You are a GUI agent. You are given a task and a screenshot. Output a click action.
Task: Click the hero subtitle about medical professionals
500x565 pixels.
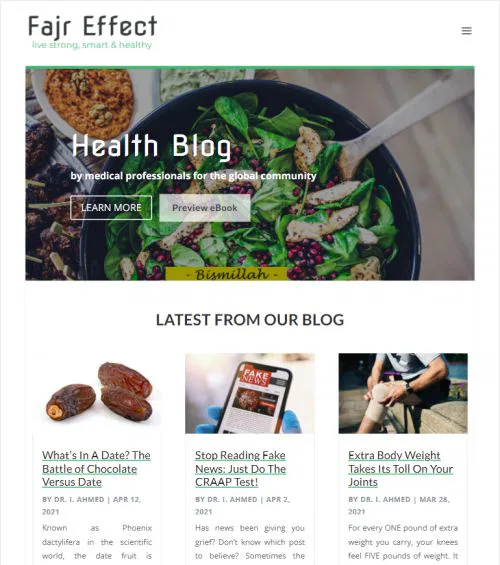pyautogui.click(x=193, y=176)
